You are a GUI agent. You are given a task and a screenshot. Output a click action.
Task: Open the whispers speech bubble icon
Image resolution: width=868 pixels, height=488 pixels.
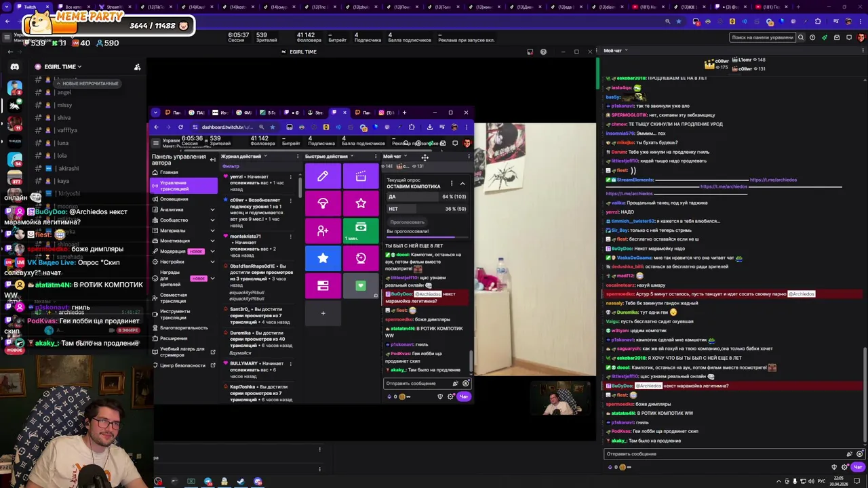click(849, 38)
